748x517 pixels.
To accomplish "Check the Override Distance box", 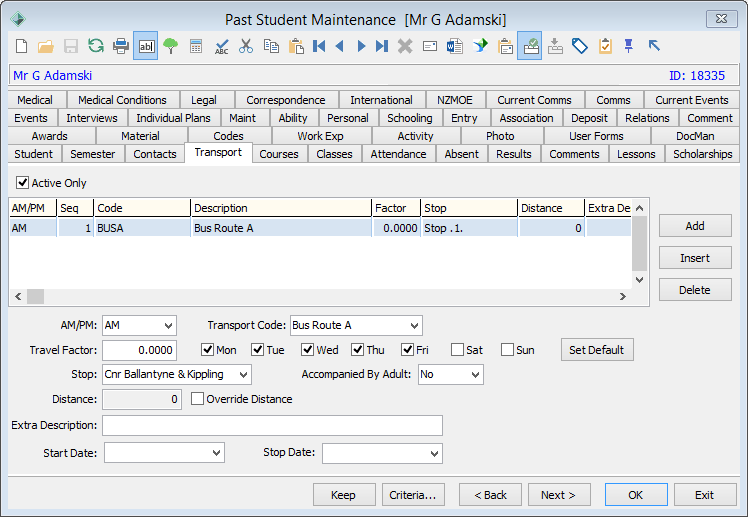I will tap(197, 398).
